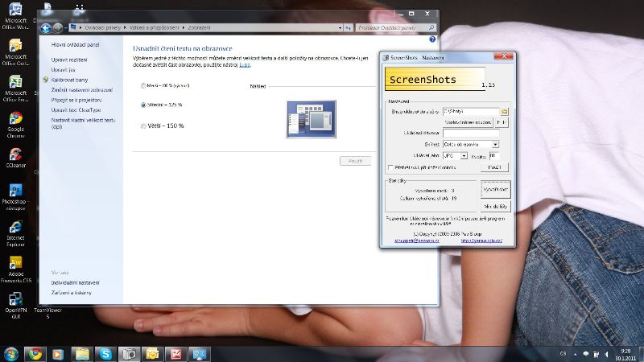Open Zařízení a tiskárny link
The image size is (644, 362).
(71, 293)
